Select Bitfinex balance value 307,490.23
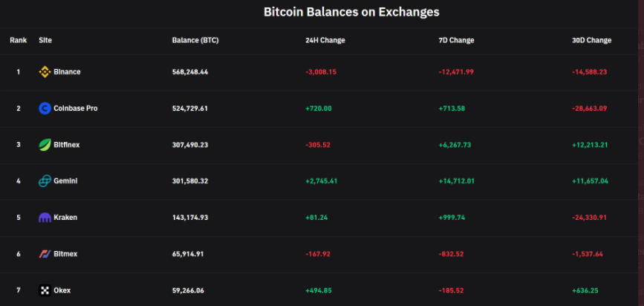 [190, 145]
